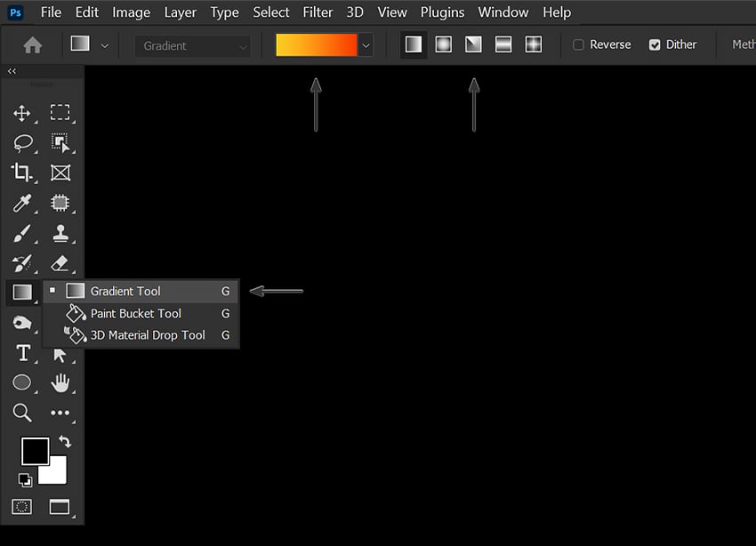Select the Clone Stamp tool

tap(60, 233)
